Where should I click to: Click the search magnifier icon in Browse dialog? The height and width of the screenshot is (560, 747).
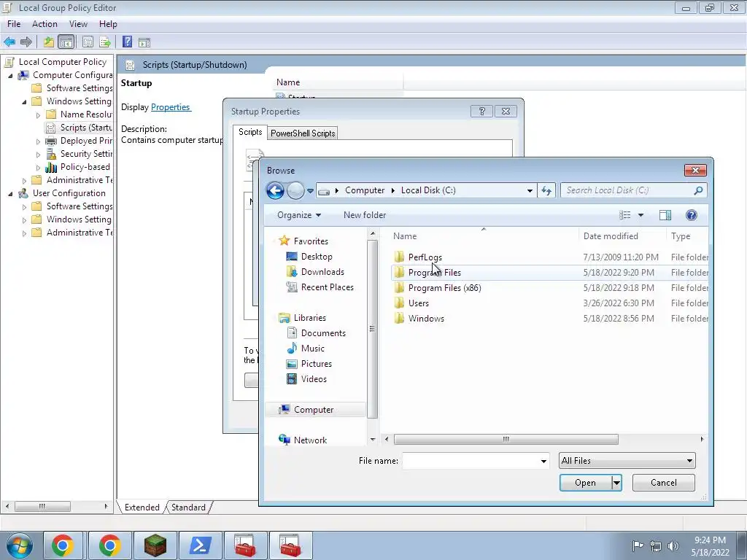tap(698, 190)
